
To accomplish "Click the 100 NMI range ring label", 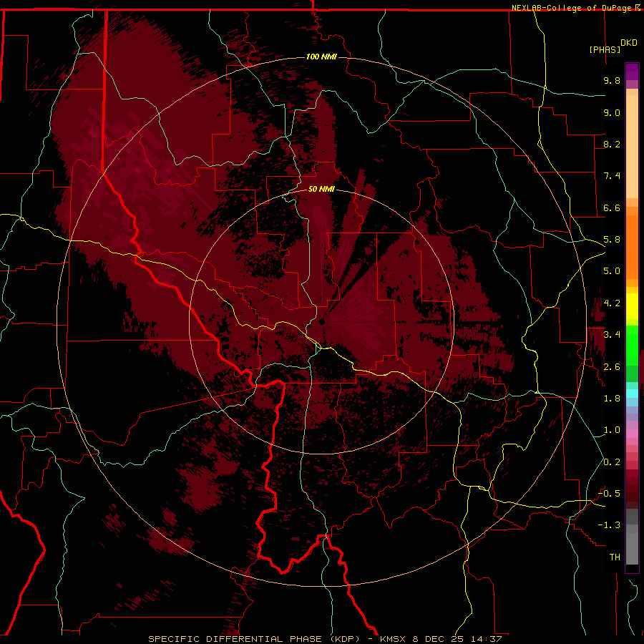I will (x=321, y=57).
